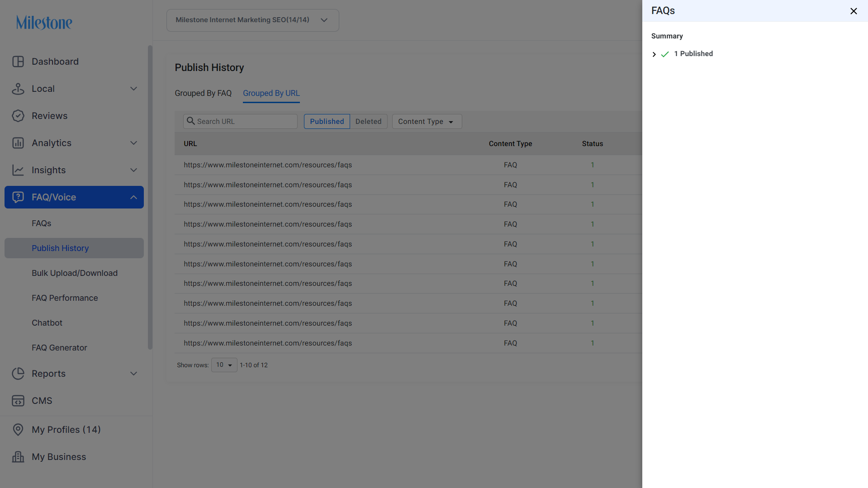Click the green published checkmark icon
Image resolution: width=868 pixels, height=488 pixels.
point(665,54)
